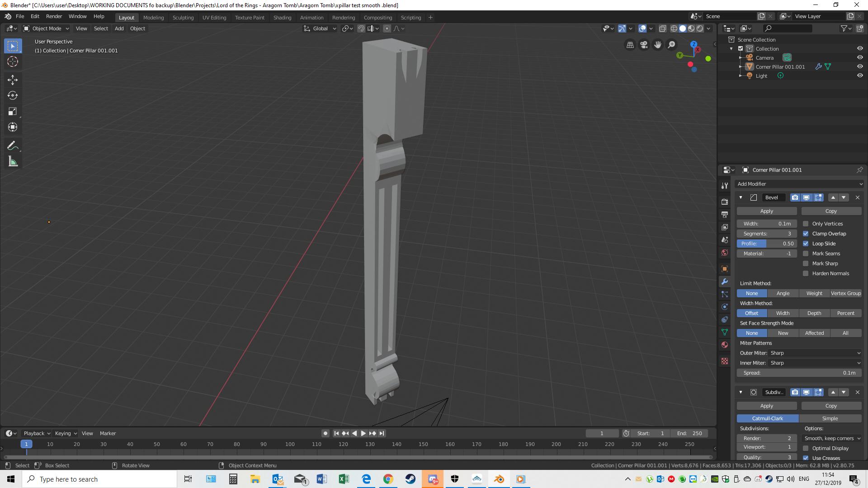The height and width of the screenshot is (488, 868).
Task: Open the Output properties tab
Action: pyautogui.click(x=725, y=215)
